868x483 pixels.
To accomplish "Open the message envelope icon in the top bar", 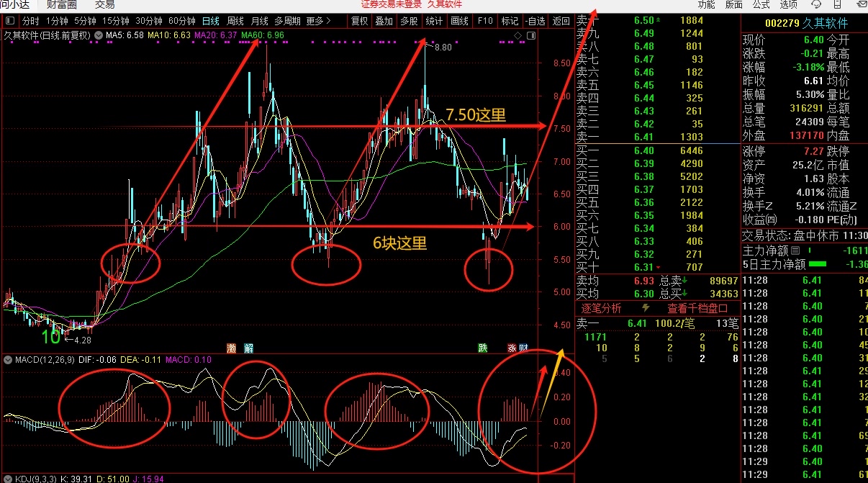I will (x=861, y=4).
